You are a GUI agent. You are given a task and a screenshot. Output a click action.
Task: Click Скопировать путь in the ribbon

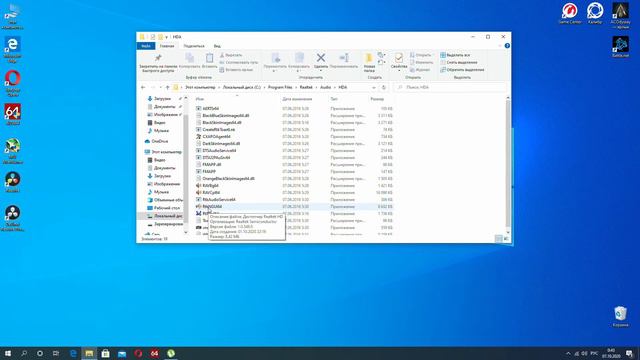[239, 62]
